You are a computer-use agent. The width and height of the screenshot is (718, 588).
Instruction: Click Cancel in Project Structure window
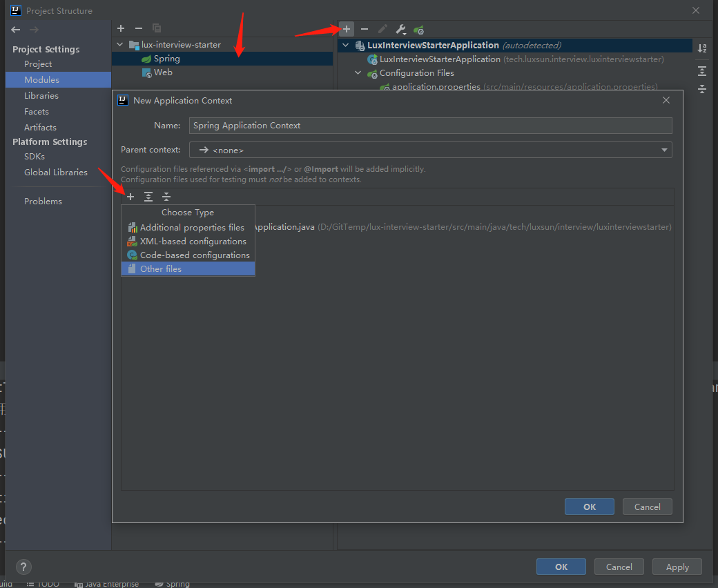pos(619,567)
